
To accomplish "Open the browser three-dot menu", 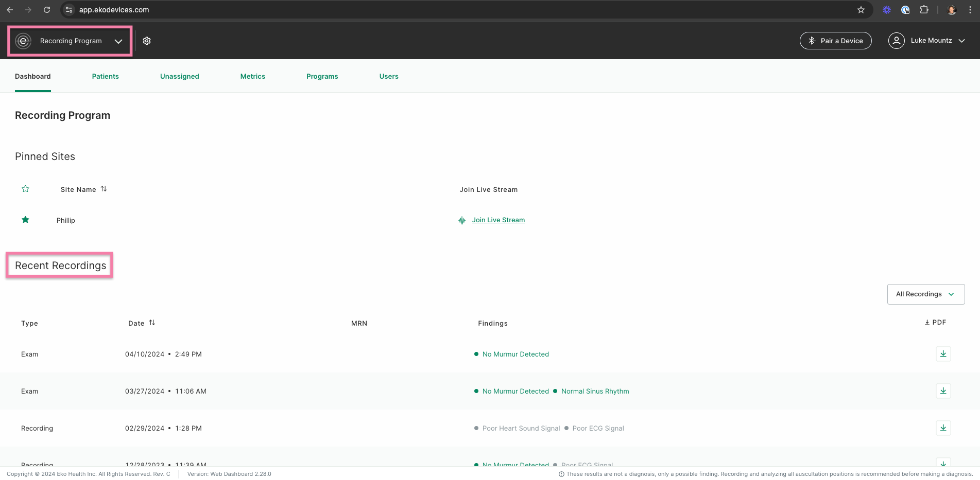I will [970, 10].
